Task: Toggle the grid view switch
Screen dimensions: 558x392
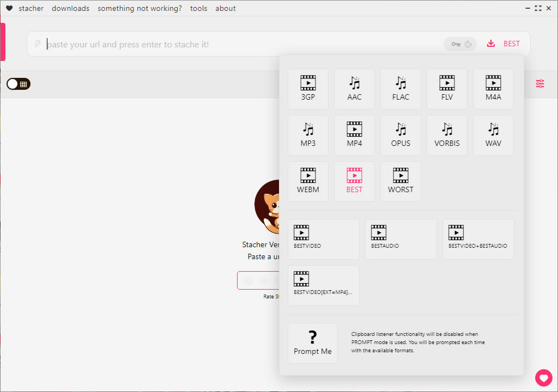Action: (19, 84)
